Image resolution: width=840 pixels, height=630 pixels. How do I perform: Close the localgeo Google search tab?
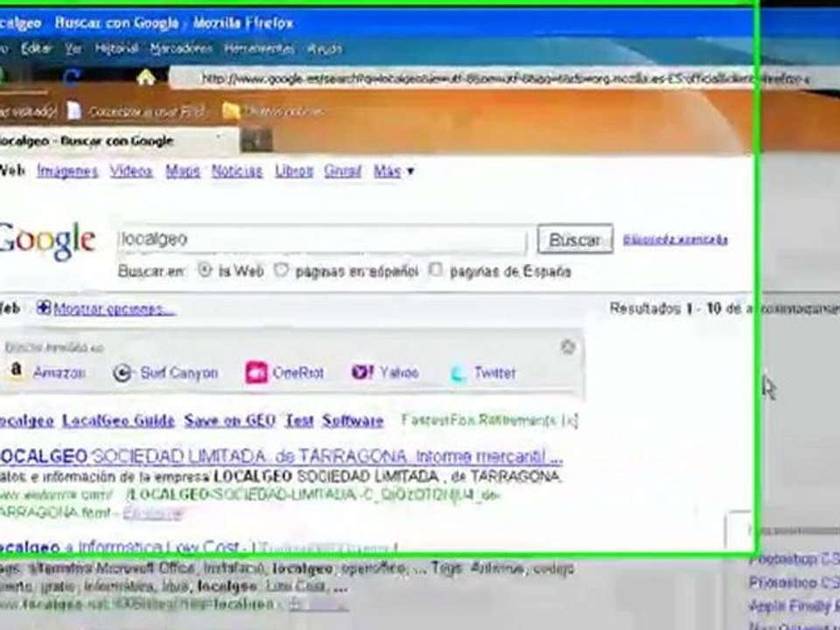tap(219, 137)
